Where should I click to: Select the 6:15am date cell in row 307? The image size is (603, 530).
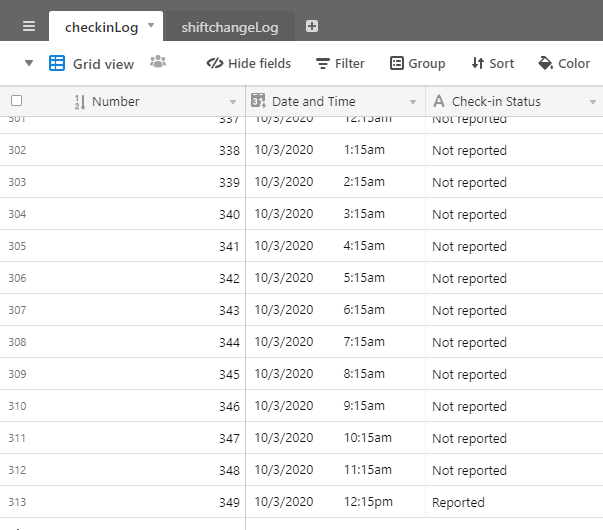tap(335, 310)
